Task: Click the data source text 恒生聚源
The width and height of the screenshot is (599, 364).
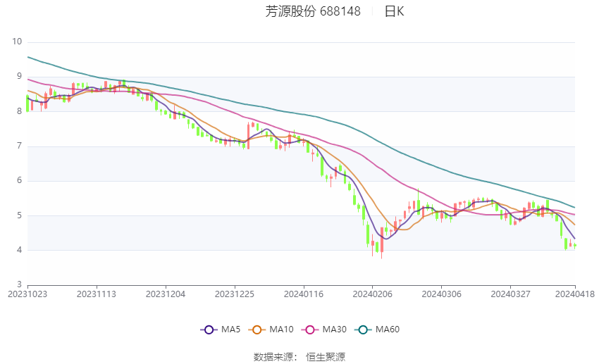Action: coord(326,357)
